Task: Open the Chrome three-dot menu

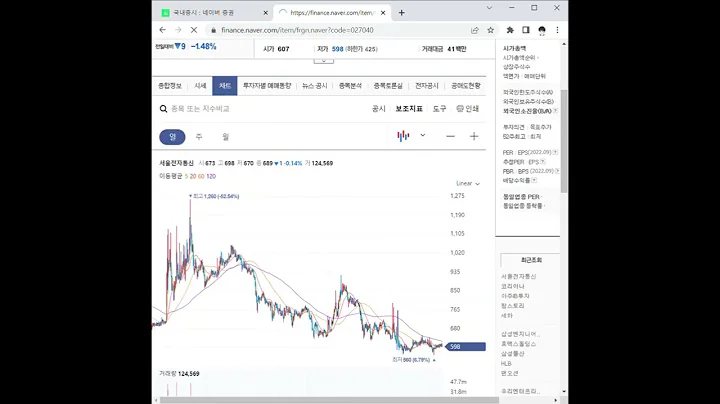Action: pyautogui.click(x=557, y=30)
